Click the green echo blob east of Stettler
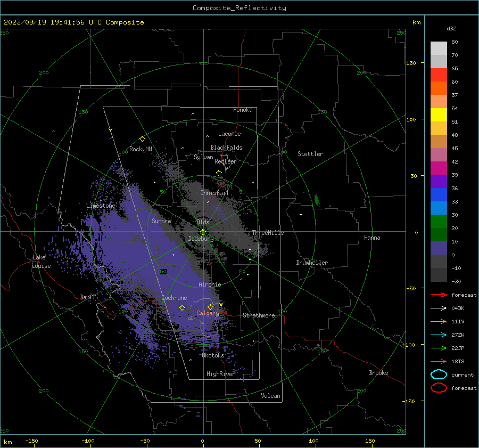This screenshot has height=448, width=479. click(x=317, y=200)
